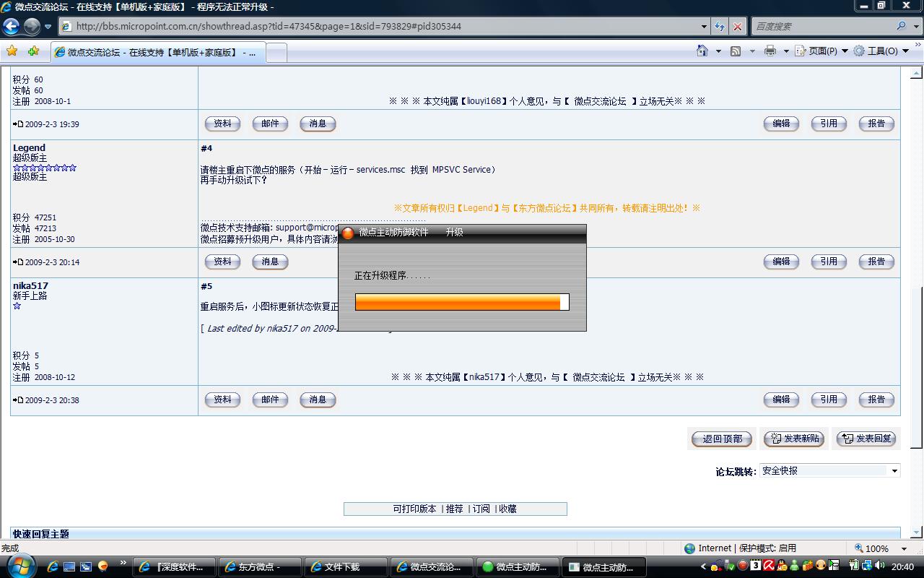
Task: Click the 可打印版本 link
Action: point(414,509)
